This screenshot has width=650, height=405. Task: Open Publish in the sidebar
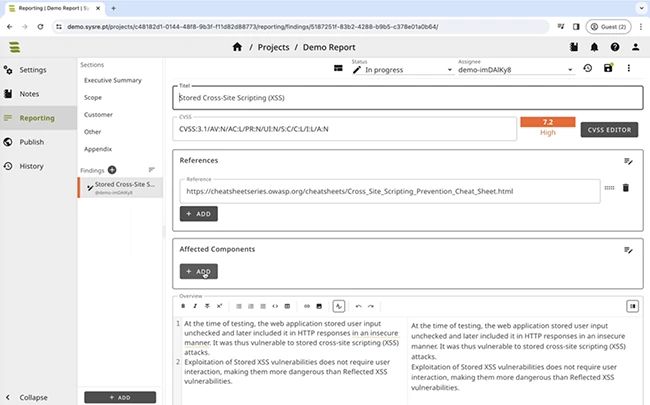click(x=38, y=142)
